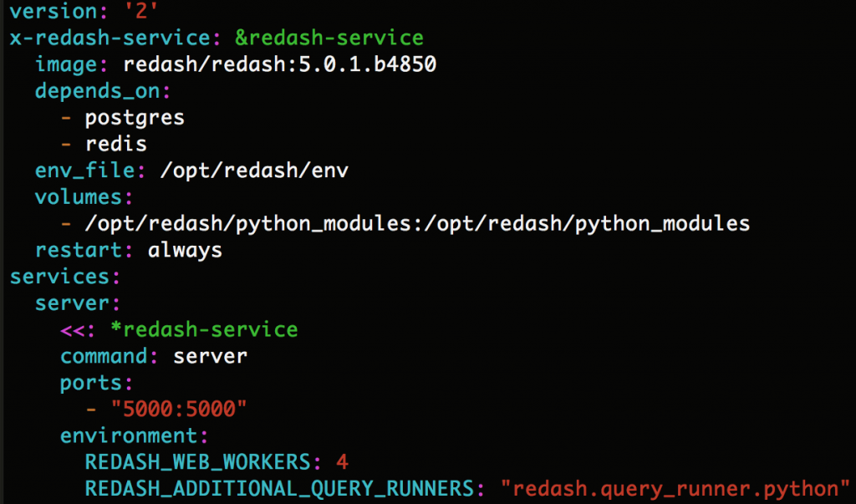Click the 'ports' key
Viewport: 856px width, 504px height.
[x=91, y=384]
